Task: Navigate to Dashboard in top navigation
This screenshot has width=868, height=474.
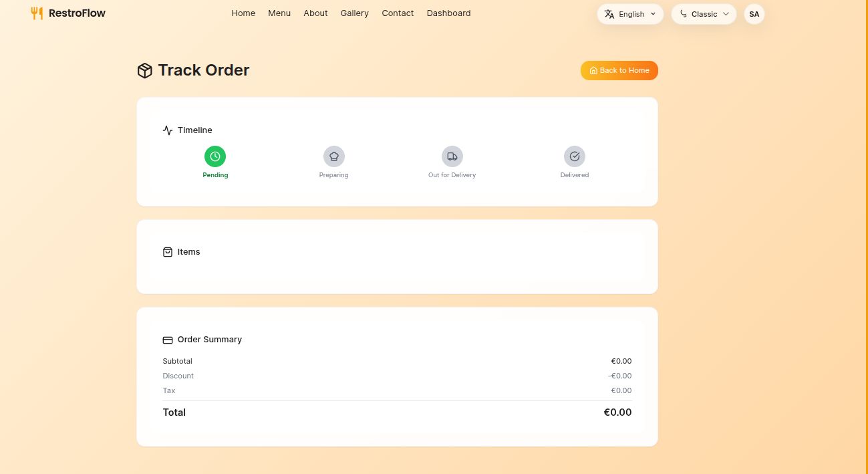Action: click(449, 13)
